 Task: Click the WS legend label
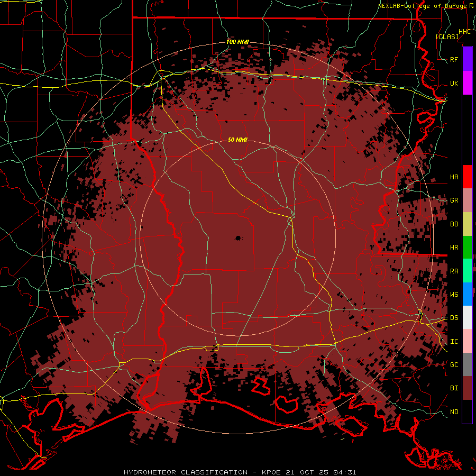454,294
